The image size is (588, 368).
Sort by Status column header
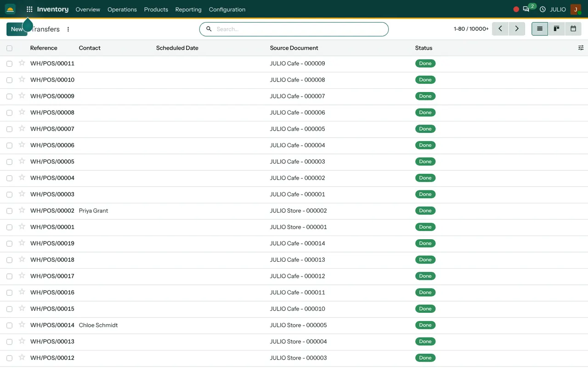tap(424, 48)
